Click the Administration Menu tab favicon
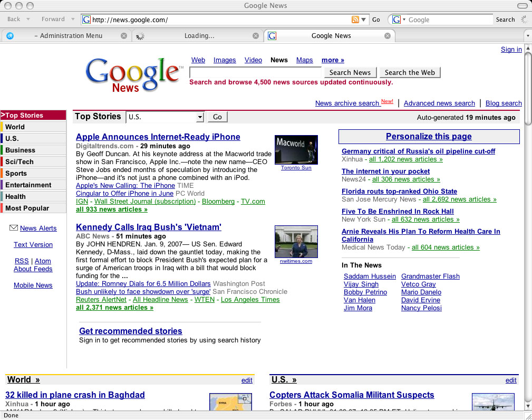Image resolution: width=532 pixels, height=420 pixels. pos(10,36)
